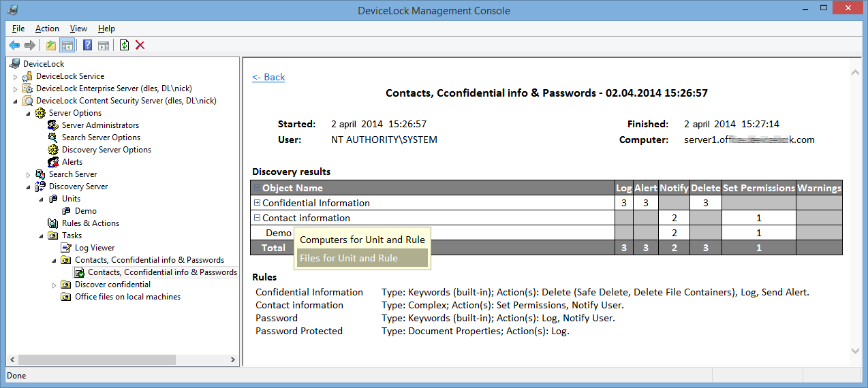
Task: Collapse the Discovery Server node
Action: 29,187
